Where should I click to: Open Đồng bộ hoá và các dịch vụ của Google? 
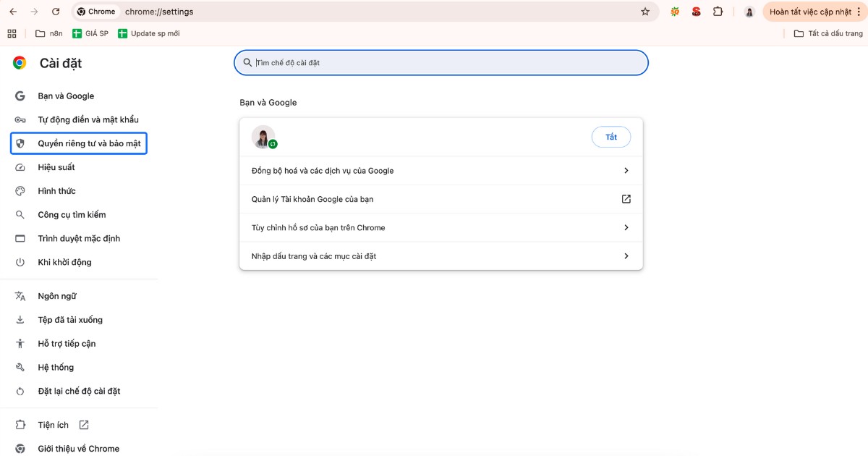coord(441,170)
